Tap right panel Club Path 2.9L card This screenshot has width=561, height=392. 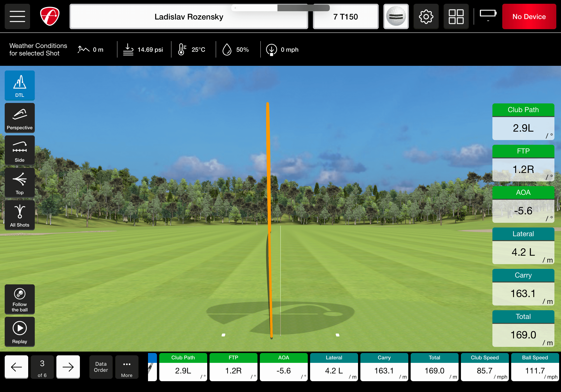tap(523, 122)
